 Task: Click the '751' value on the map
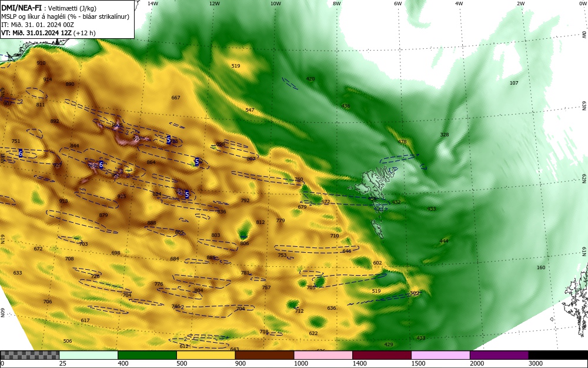point(16,141)
